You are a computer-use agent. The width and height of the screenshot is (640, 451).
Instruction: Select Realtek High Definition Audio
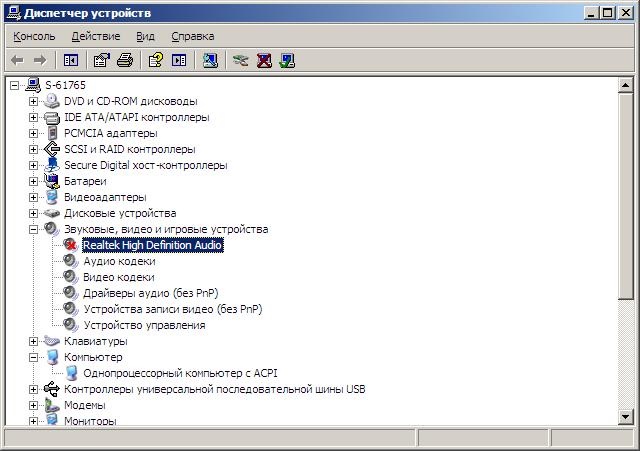click(x=153, y=245)
